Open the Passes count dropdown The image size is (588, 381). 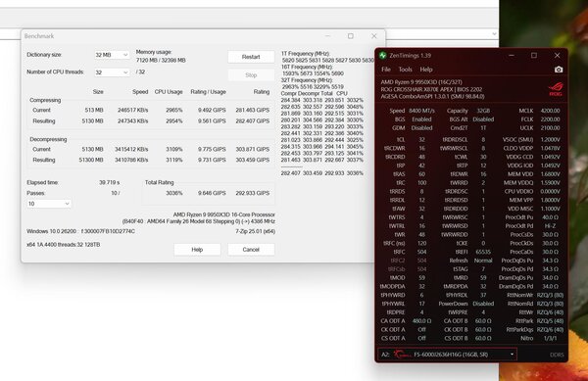49,204
